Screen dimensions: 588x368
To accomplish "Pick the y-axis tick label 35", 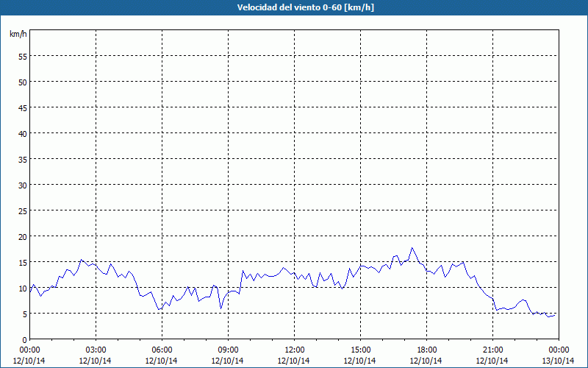I will (x=23, y=159).
